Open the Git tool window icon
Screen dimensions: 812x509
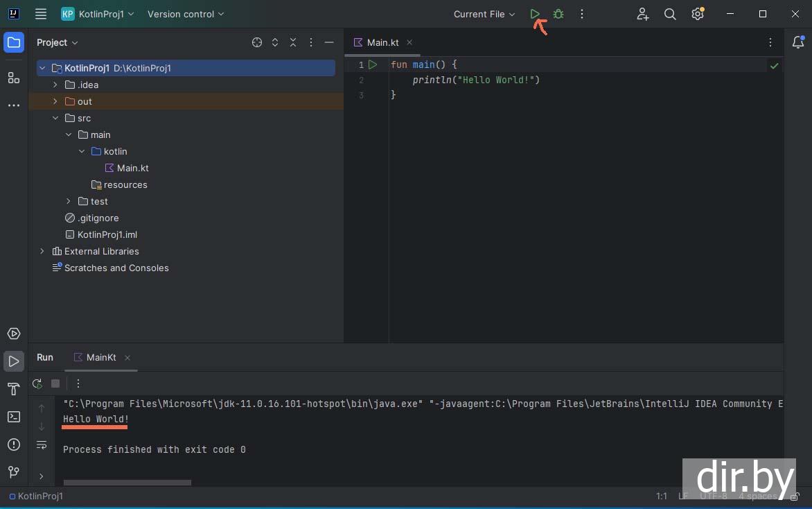point(13,472)
